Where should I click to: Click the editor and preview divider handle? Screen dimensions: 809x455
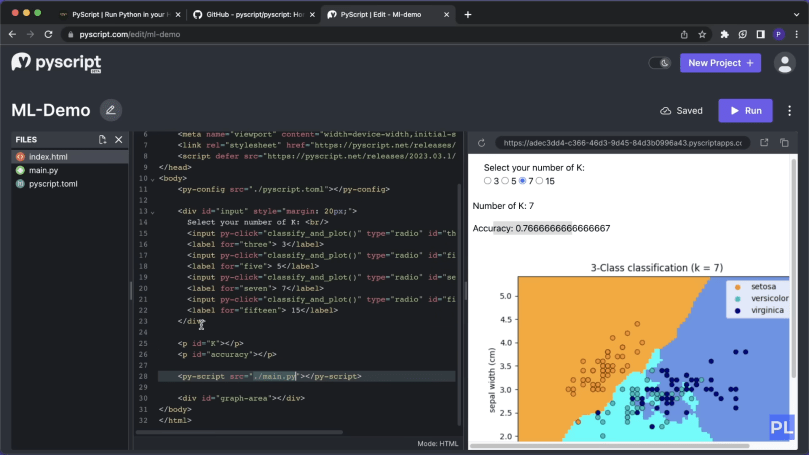(x=465, y=290)
